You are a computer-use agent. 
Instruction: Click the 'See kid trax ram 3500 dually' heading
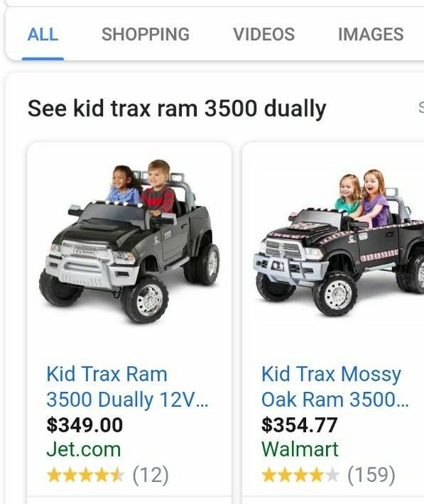point(177,109)
